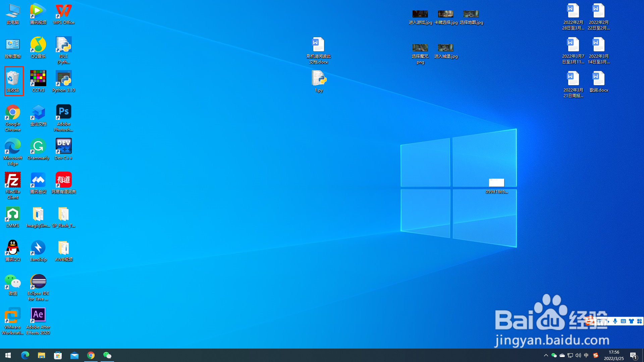Open Microsoft Store from the taskbar

(58, 355)
